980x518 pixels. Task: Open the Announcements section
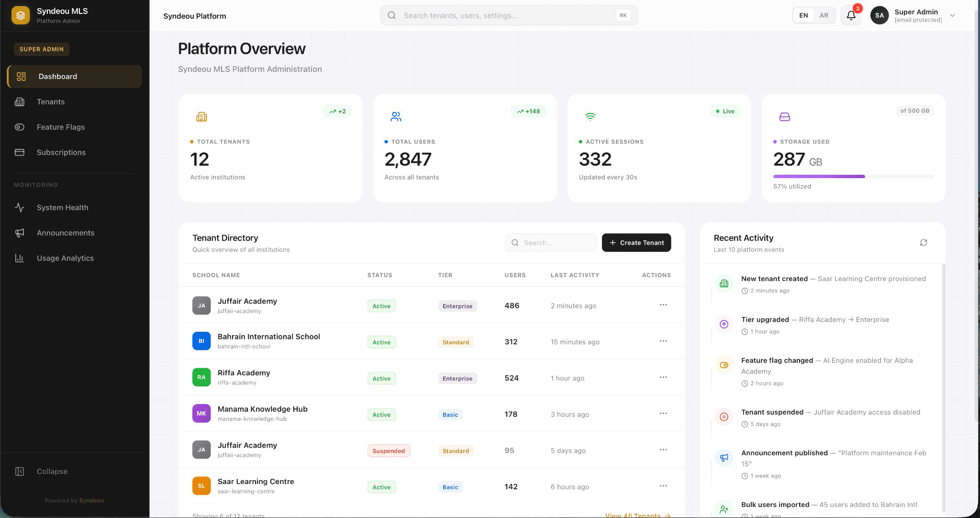click(66, 233)
